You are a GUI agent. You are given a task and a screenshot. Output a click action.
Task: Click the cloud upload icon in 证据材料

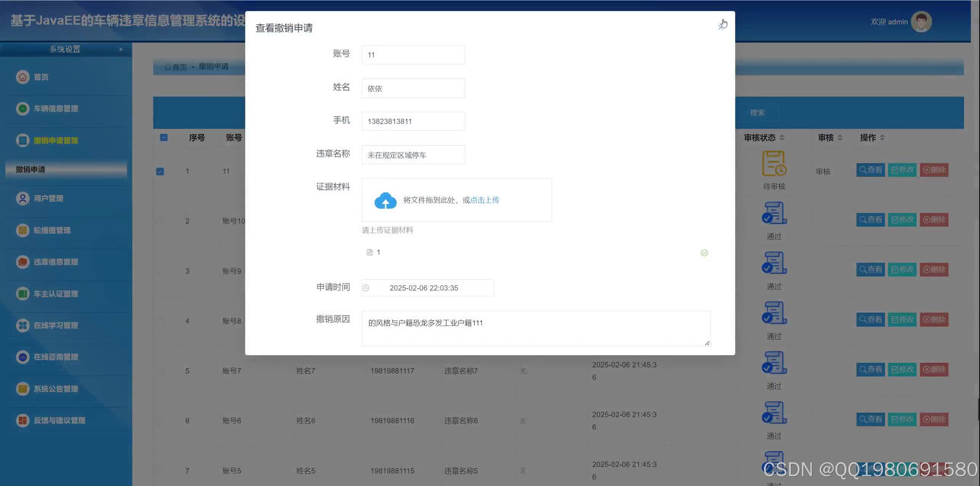[385, 200]
